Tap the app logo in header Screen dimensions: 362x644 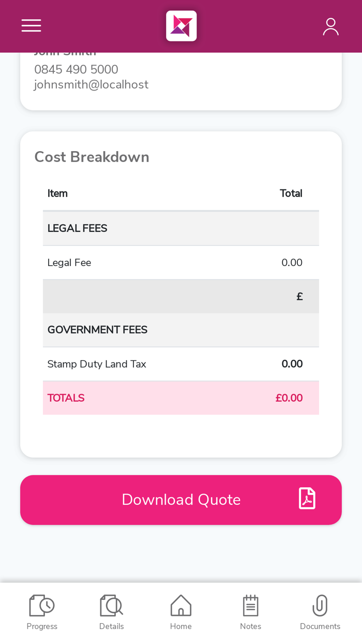[x=181, y=26]
